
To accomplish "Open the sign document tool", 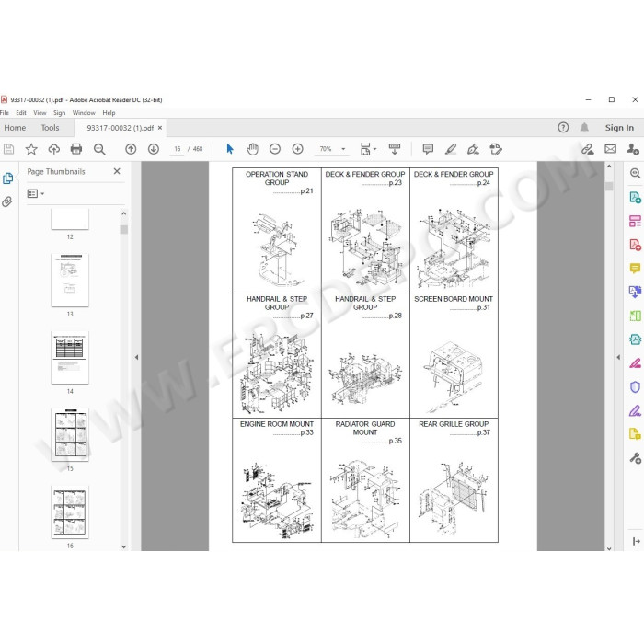I will [473, 149].
